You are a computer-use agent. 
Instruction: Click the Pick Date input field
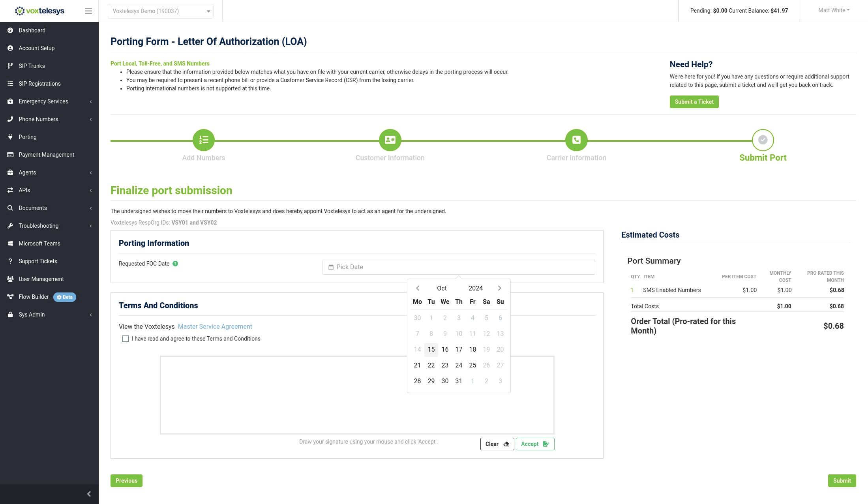click(x=459, y=267)
